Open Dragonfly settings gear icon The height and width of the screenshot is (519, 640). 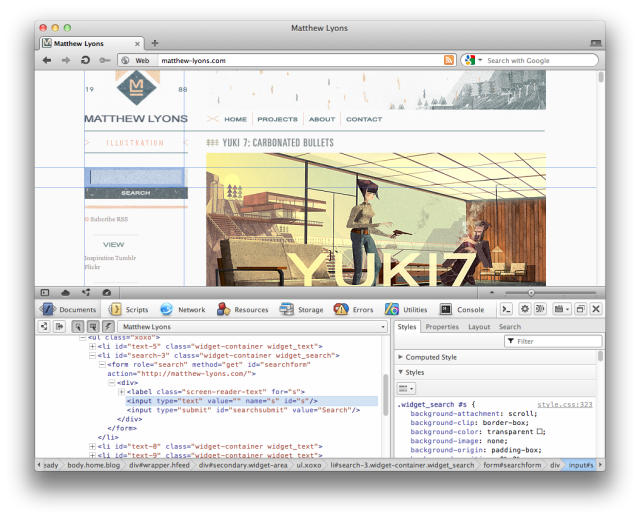click(x=524, y=309)
